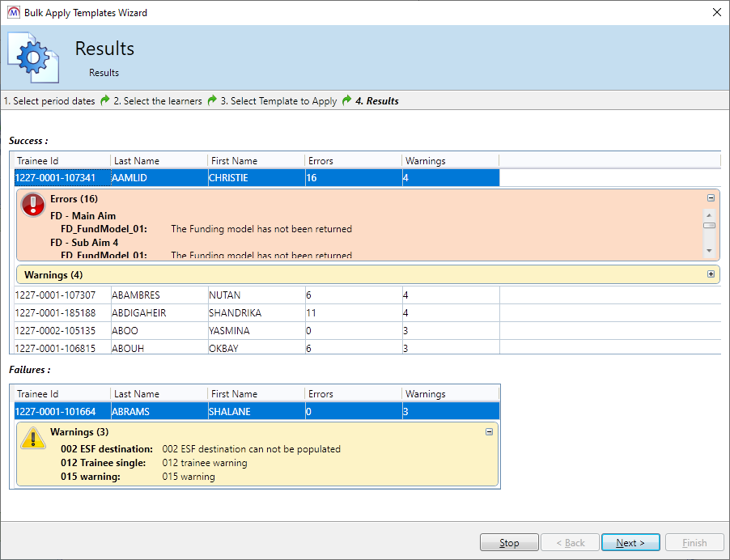Viewport: 730px width, 560px height.
Task: Click green arrow after Select the learners
Action: (x=212, y=101)
